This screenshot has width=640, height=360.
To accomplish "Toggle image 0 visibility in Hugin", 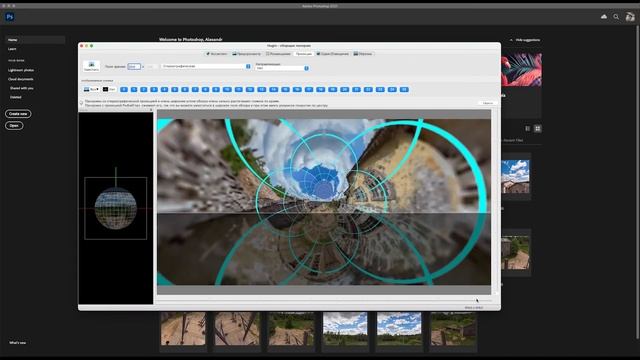I will click(124, 89).
